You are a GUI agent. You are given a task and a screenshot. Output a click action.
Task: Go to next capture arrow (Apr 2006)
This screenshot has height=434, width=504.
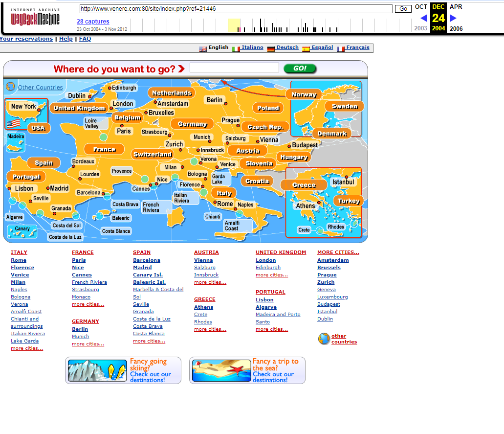(453, 18)
